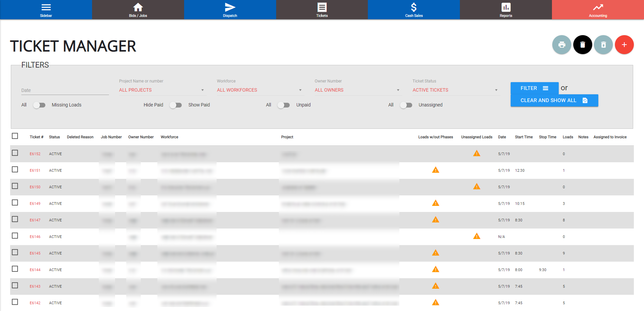Expand the All Projects dropdown
Screen dimensions: 644x311
coord(162,90)
